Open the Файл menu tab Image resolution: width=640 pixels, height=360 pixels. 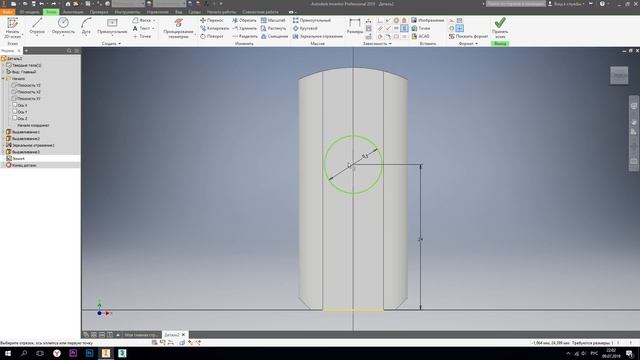coord(7,12)
